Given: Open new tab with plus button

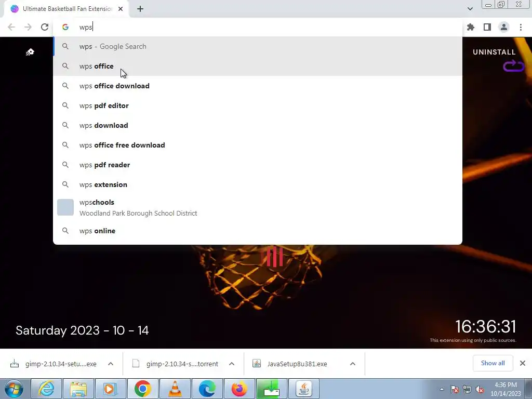Looking at the screenshot, I should tap(140, 9).
